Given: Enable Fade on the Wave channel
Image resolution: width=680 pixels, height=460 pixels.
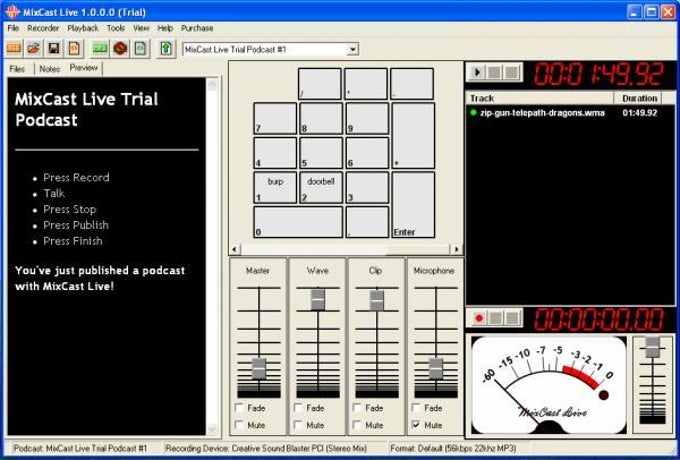Looking at the screenshot, I should (298, 408).
